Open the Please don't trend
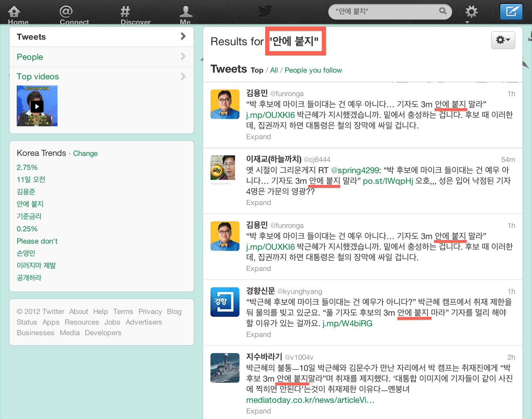Viewport: 532px width, 419px height. tap(37, 241)
